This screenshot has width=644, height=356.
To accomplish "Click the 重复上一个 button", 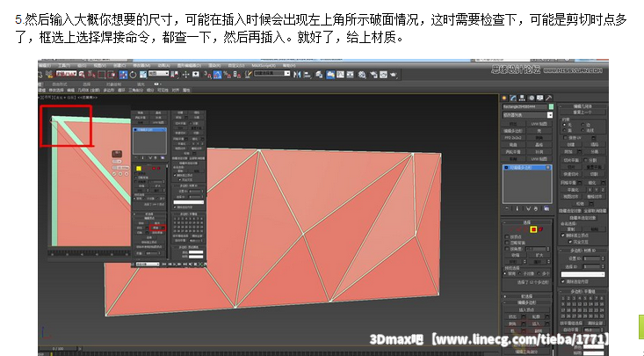I will 582,112.
